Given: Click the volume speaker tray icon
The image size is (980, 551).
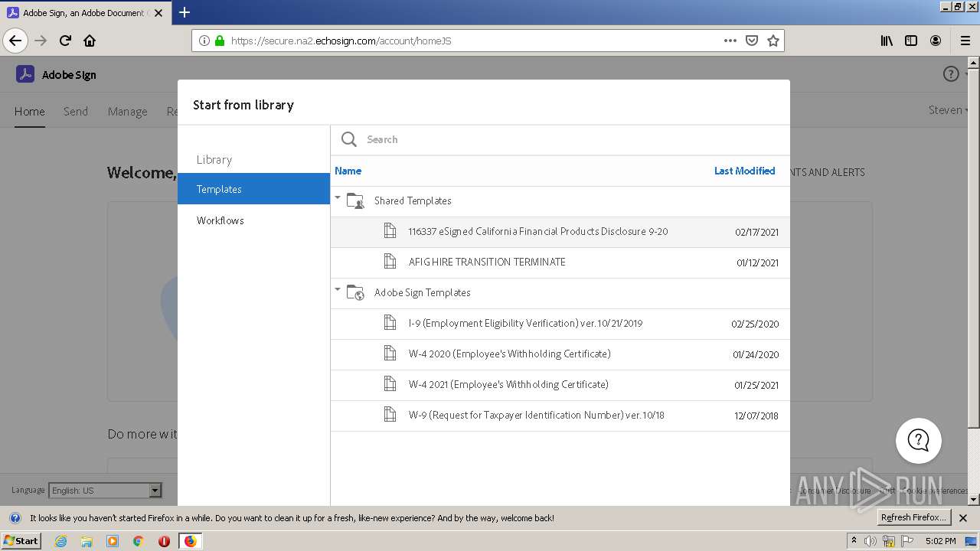Looking at the screenshot, I should [x=871, y=541].
